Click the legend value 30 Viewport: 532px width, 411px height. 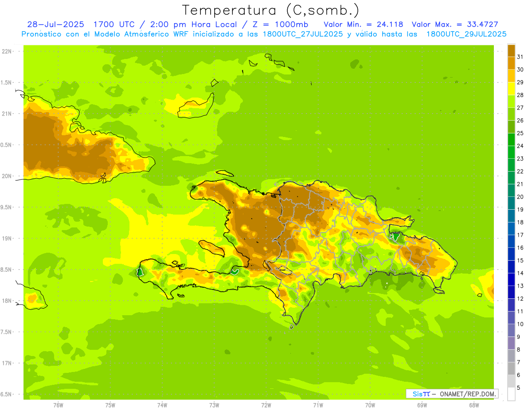tap(520, 69)
